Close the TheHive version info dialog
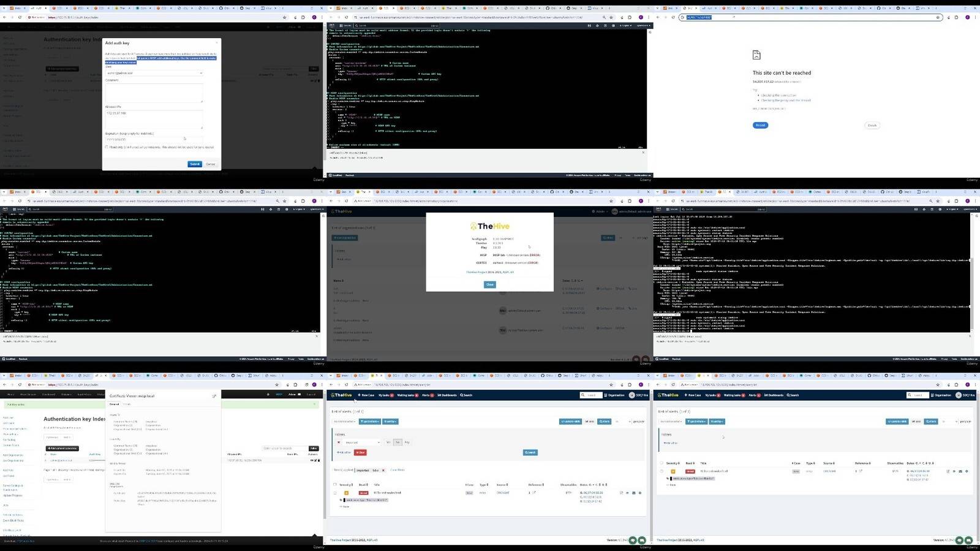 pos(489,284)
